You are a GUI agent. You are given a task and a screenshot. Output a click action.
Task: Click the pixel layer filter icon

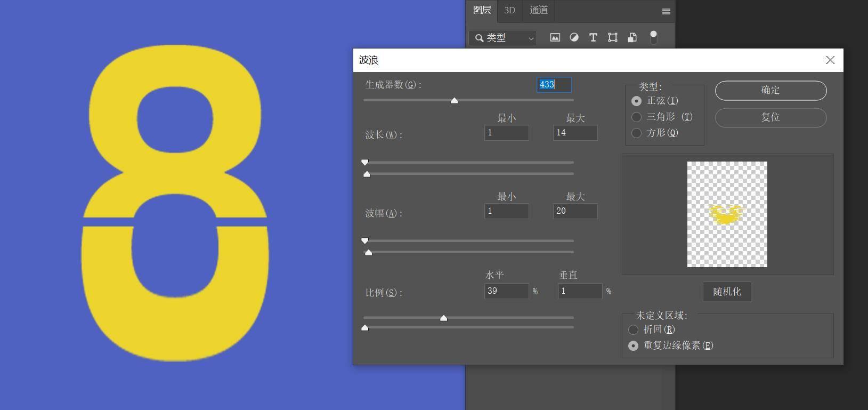555,37
